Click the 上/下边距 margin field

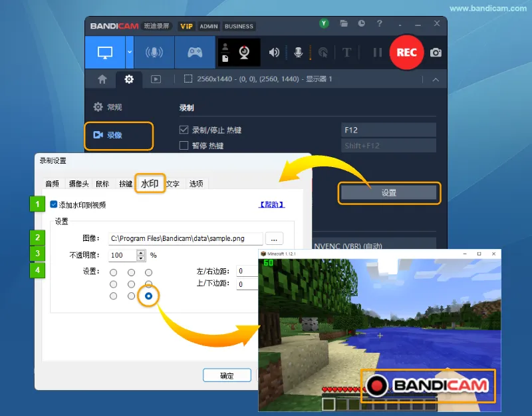pyautogui.click(x=247, y=284)
